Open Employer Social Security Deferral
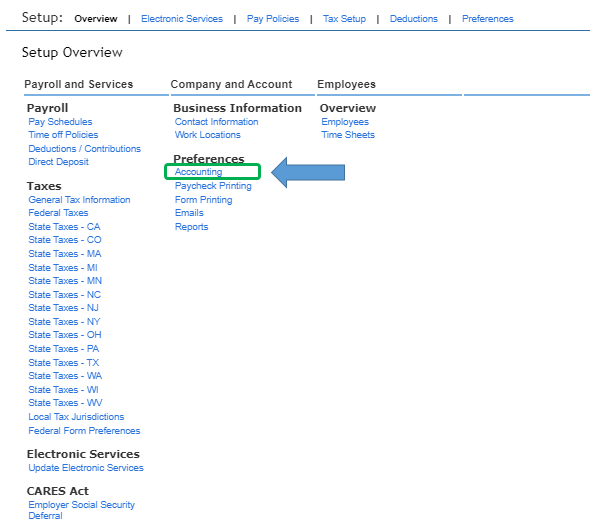 pos(82,510)
